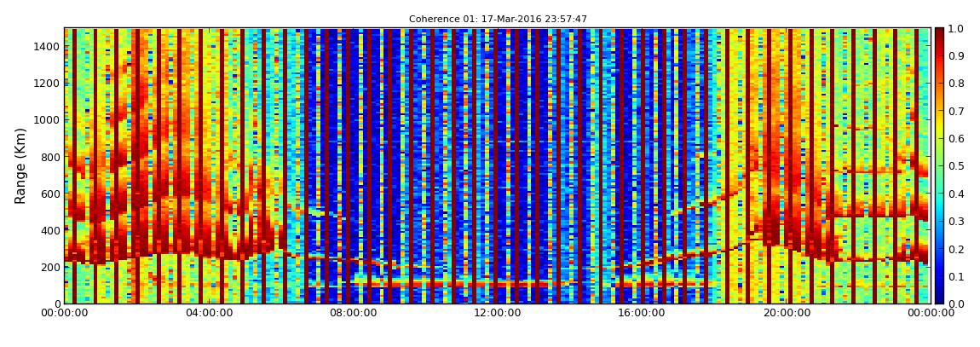980x347 pixels.
Task: Click the 'Range (Km)' y-axis label
Action: 20,165
